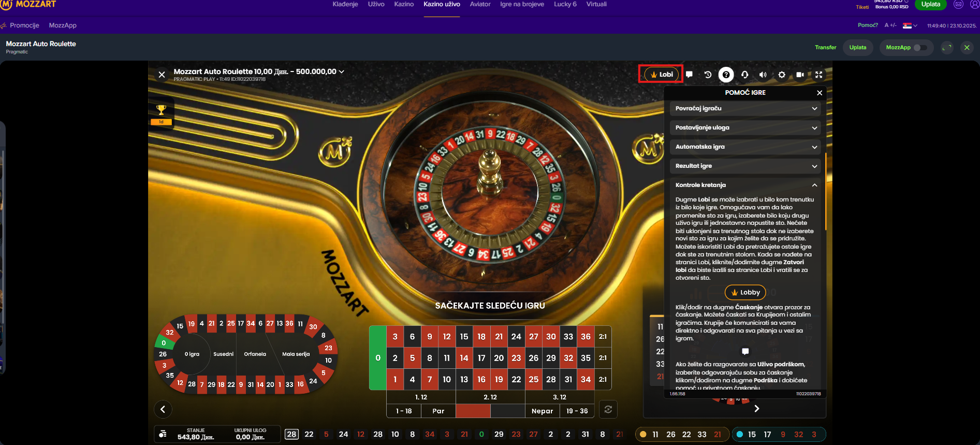
Task: Open the Aviator menu item
Action: 480,4
